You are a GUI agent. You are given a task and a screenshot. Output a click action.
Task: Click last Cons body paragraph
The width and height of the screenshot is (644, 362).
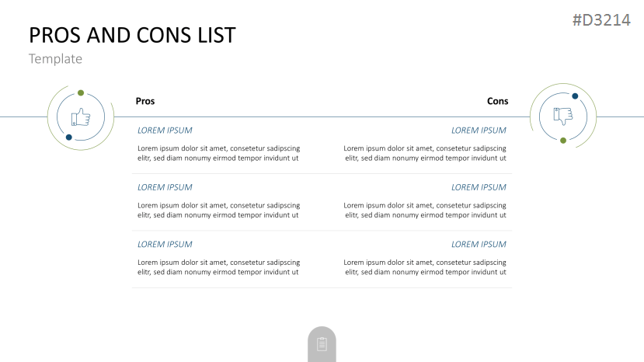click(x=425, y=267)
